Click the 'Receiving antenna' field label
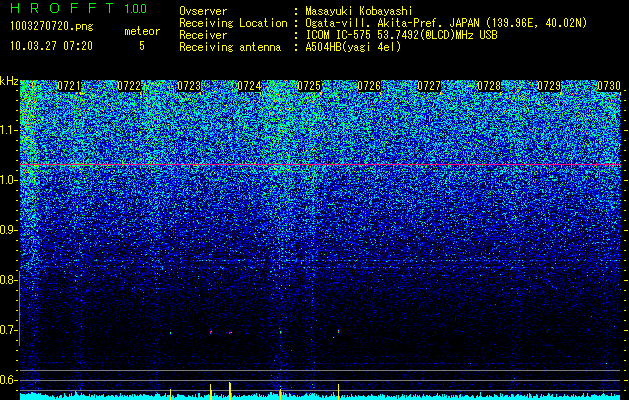 coord(230,47)
